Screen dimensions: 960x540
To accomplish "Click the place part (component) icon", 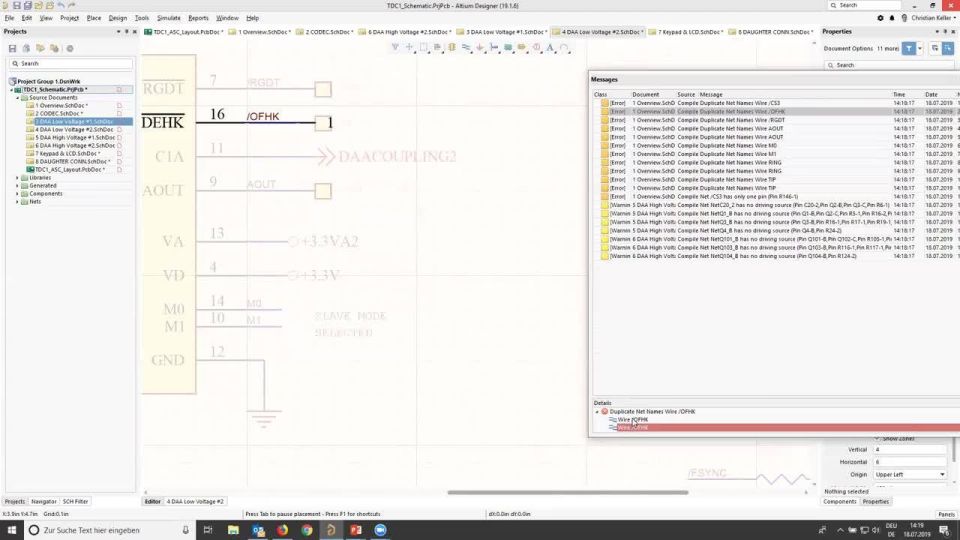I will pos(452,47).
